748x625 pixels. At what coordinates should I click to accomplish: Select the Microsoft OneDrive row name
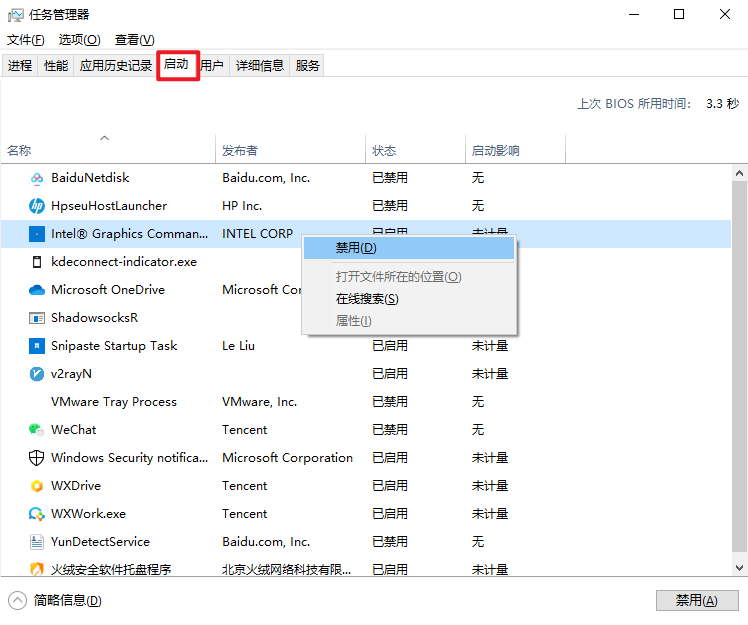[x=108, y=290]
